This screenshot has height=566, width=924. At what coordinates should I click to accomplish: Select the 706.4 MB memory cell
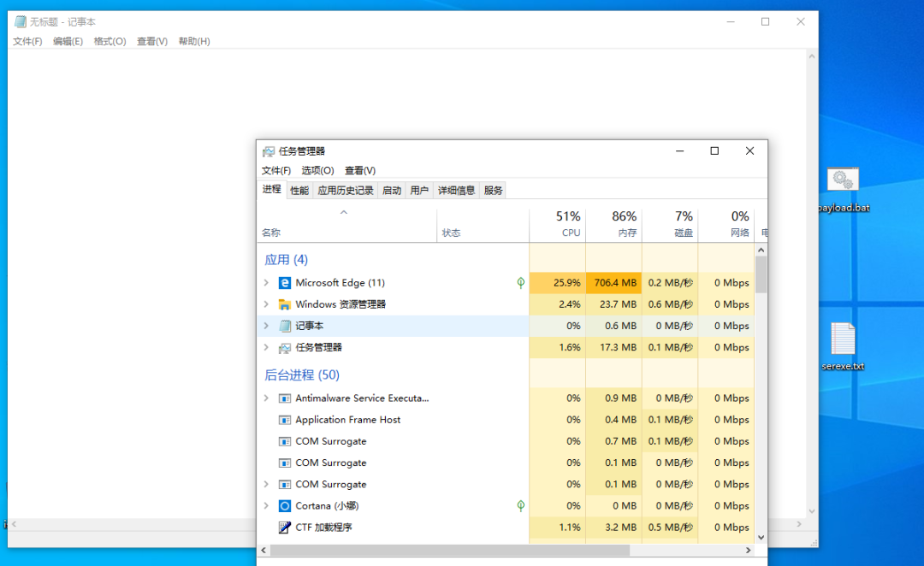[613, 283]
